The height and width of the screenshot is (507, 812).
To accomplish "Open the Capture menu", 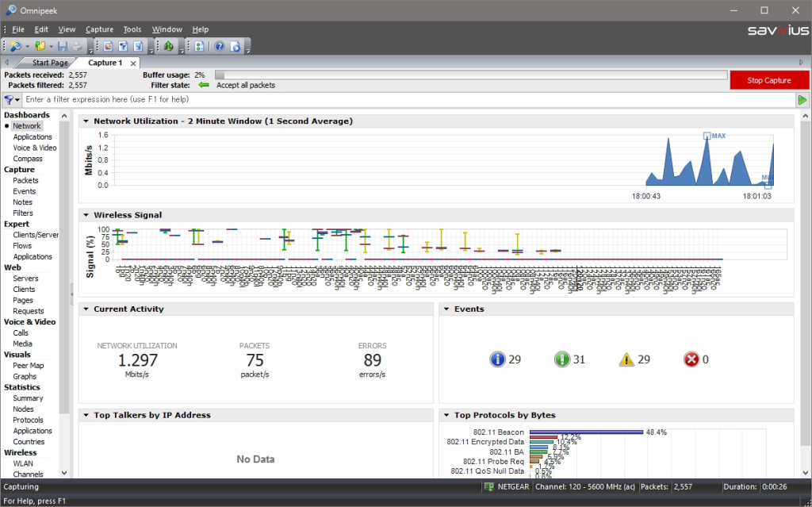I will [99, 29].
